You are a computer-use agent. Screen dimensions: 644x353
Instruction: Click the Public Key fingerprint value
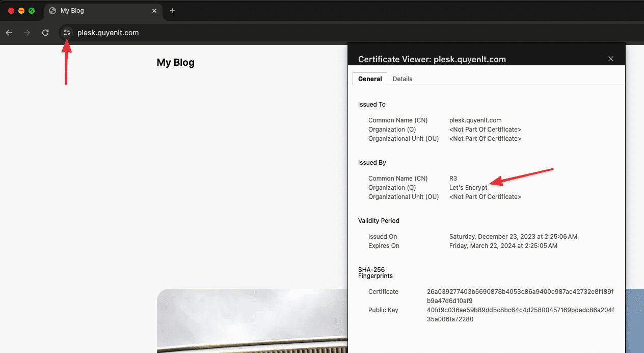(x=520, y=314)
